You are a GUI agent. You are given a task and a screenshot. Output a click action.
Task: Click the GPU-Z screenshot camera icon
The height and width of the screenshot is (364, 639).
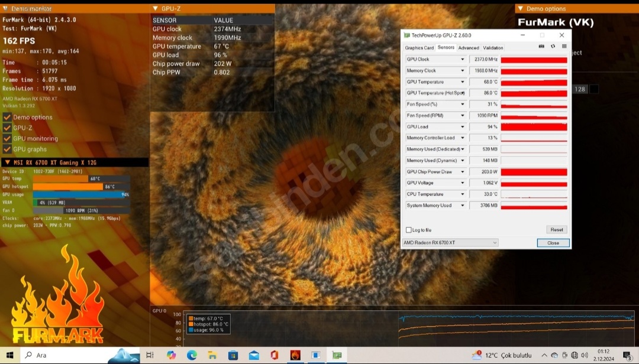coord(541,47)
